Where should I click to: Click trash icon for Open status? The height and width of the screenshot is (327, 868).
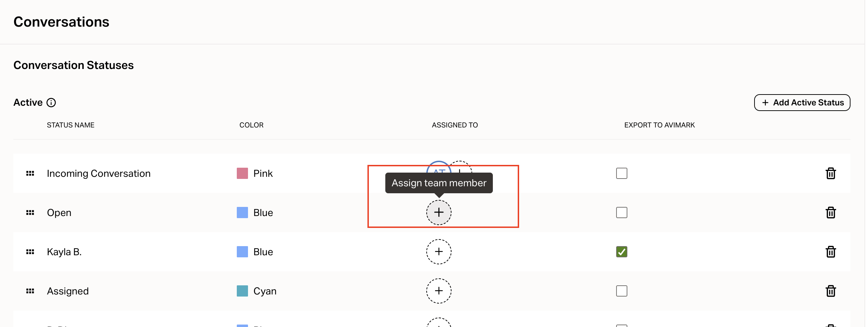coord(831,213)
